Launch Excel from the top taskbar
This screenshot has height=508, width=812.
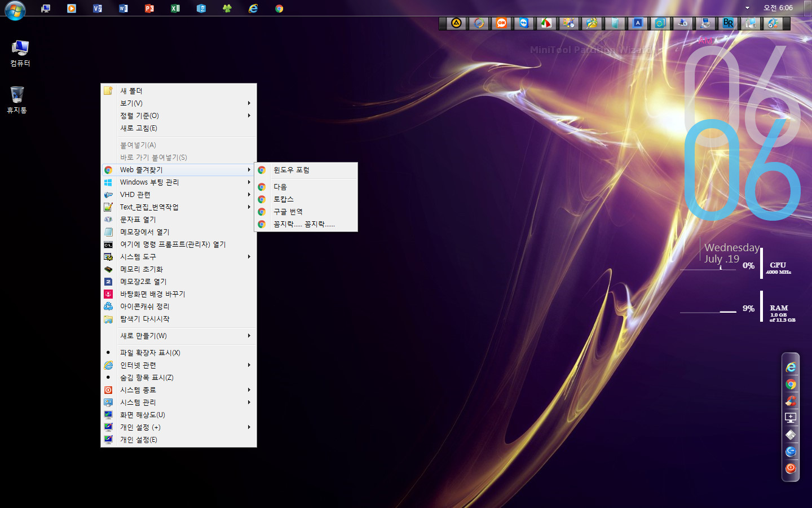point(175,8)
